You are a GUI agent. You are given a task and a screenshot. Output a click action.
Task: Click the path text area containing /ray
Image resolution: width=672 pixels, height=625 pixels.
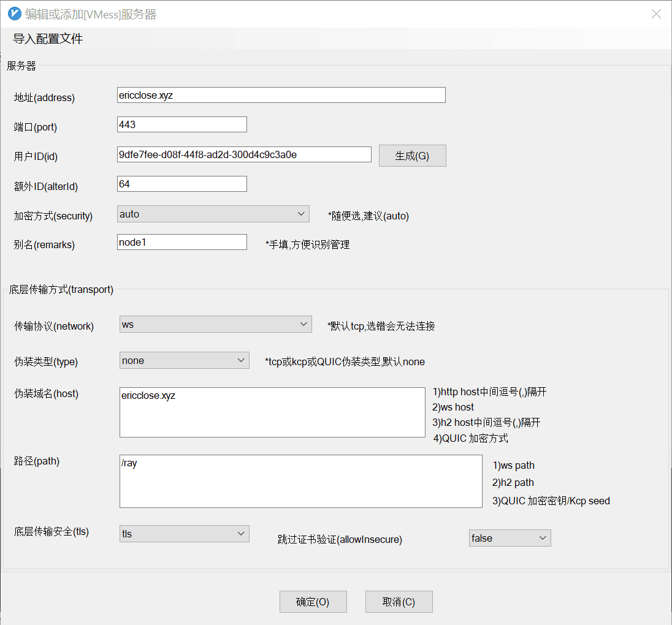pos(301,481)
